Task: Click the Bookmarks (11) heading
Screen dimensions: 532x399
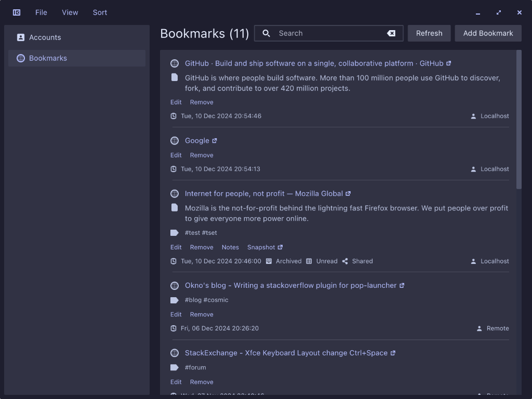Action: point(205,34)
